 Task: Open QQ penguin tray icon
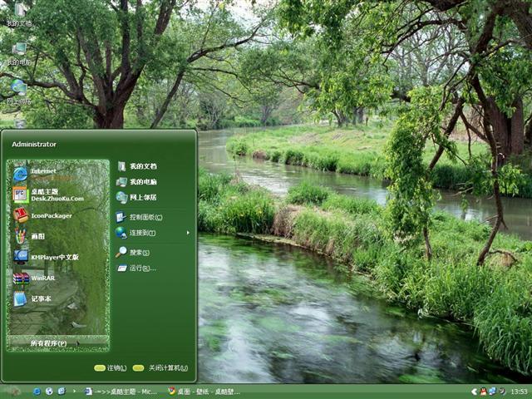[x=484, y=392]
